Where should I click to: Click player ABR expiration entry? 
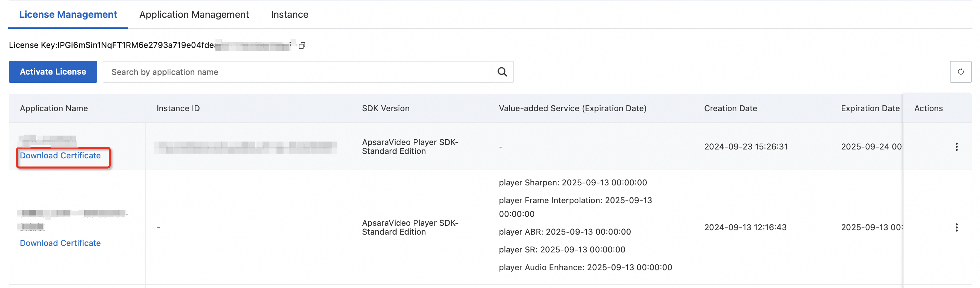565,232
